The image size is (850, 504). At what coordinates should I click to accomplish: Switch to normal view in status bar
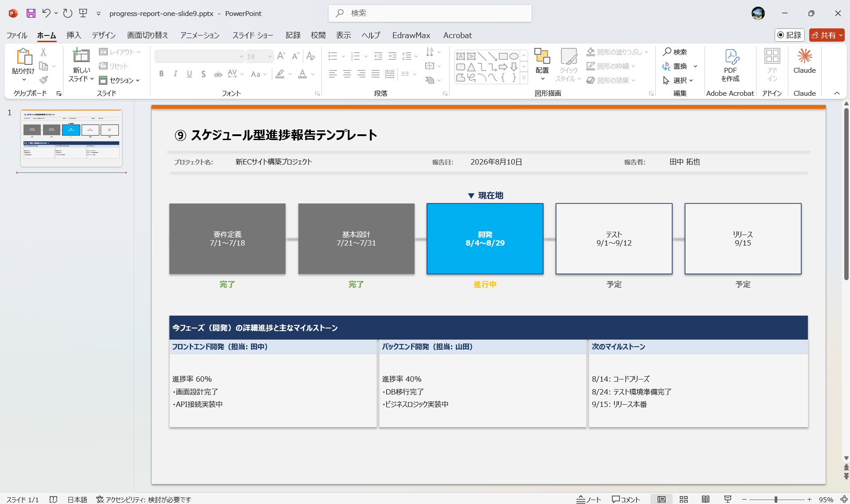click(662, 499)
